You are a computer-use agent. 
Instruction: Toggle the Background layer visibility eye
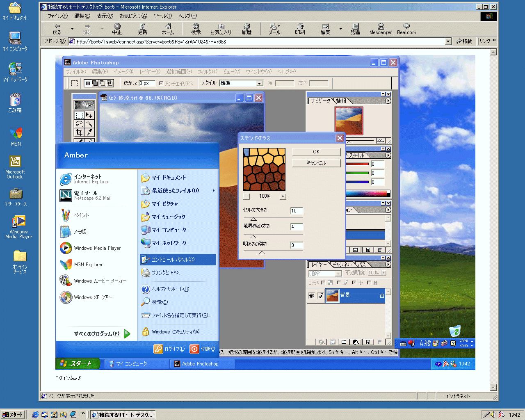311,296
